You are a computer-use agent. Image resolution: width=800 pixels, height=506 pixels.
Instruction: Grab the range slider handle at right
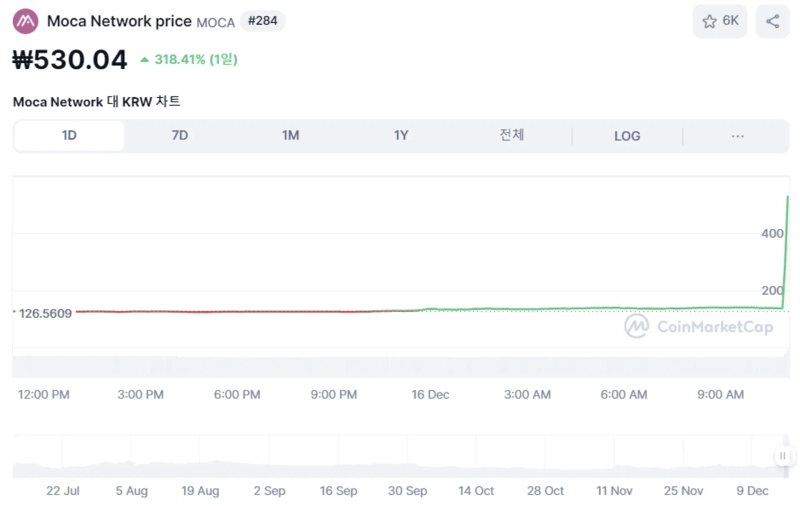tap(783, 456)
